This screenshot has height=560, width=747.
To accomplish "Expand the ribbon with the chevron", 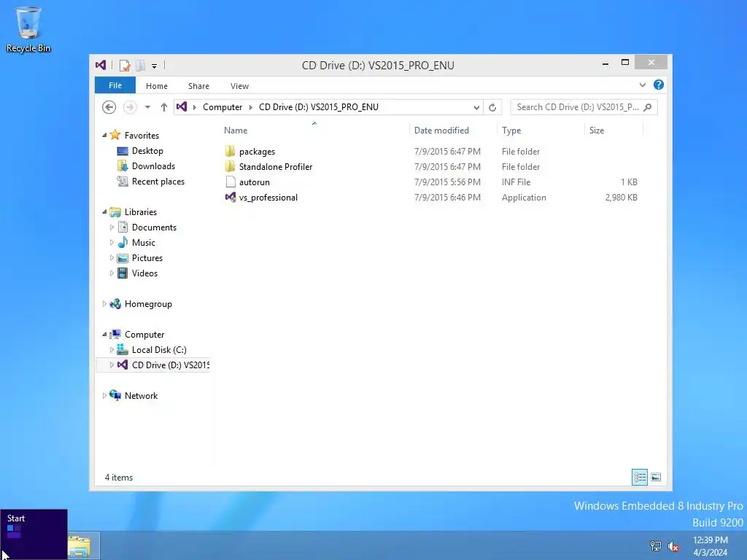I will pos(643,85).
